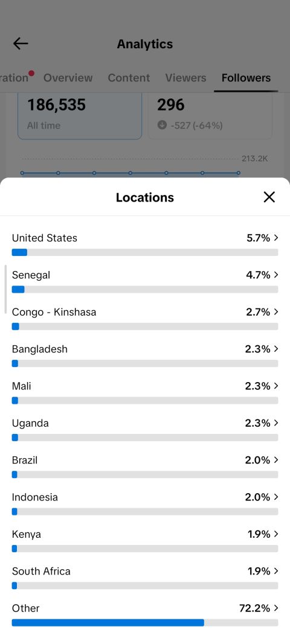Expand the Senegal location chevron
This screenshot has width=290, height=644.
[x=276, y=275]
